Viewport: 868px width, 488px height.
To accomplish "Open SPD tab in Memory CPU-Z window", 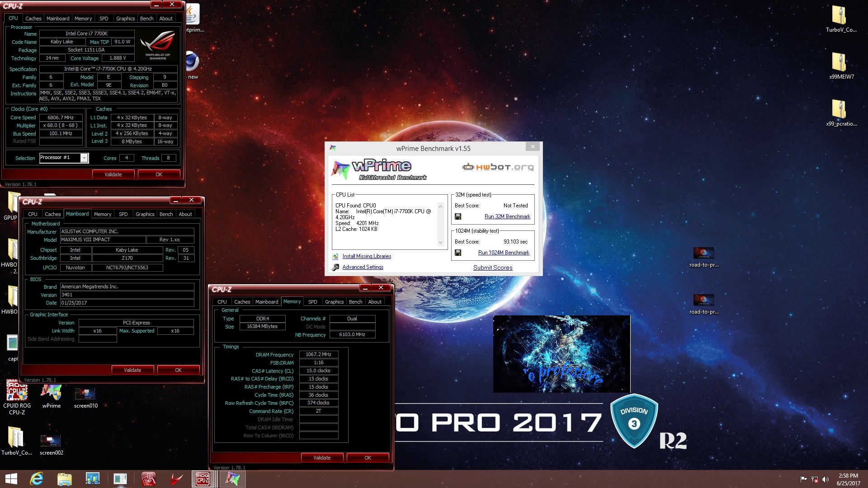I will (312, 302).
